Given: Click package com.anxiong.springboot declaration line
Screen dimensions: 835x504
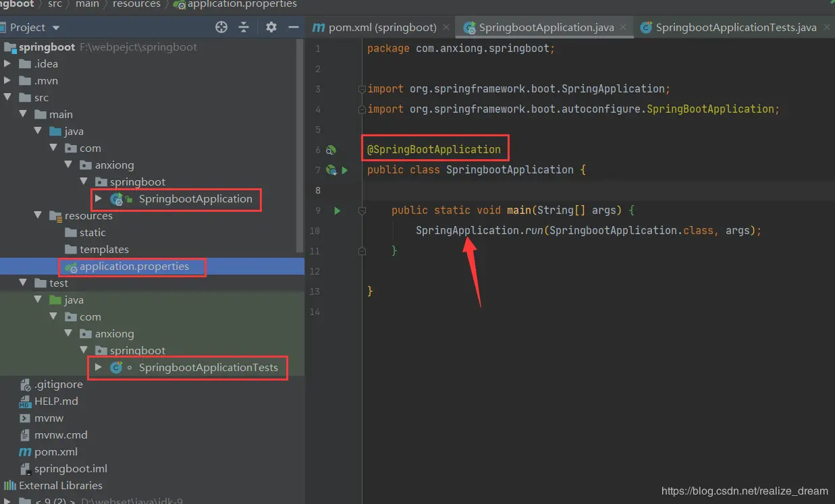Looking at the screenshot, I should pyautogui.click(x=461, y=49).
